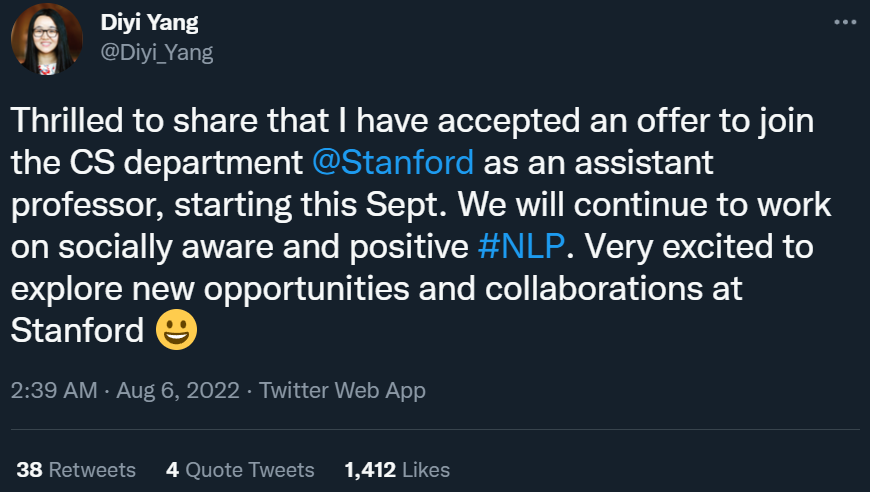Click the 2:39 AM tweet time
The width and height of the screenshot is (870, 492).
point(53,390)
